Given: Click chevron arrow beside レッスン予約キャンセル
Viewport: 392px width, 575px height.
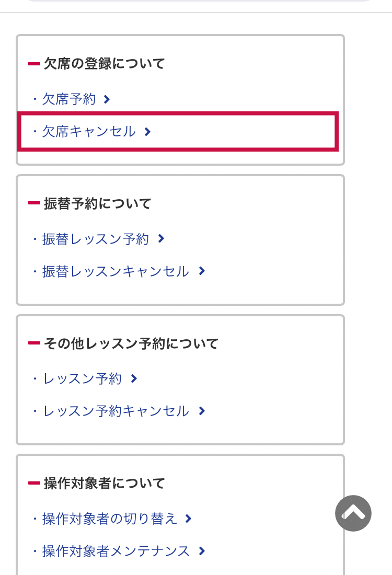Looking at the screenshot, I should pos(202,411).
